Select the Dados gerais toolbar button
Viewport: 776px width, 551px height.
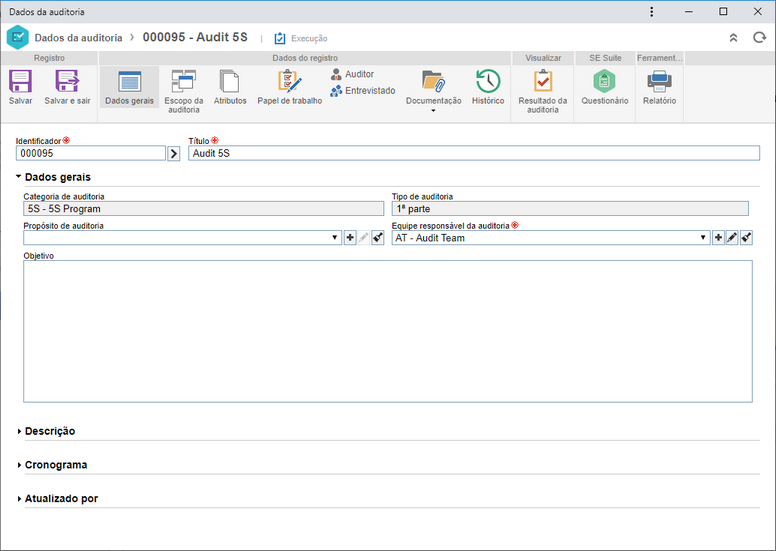coord(129,87)
